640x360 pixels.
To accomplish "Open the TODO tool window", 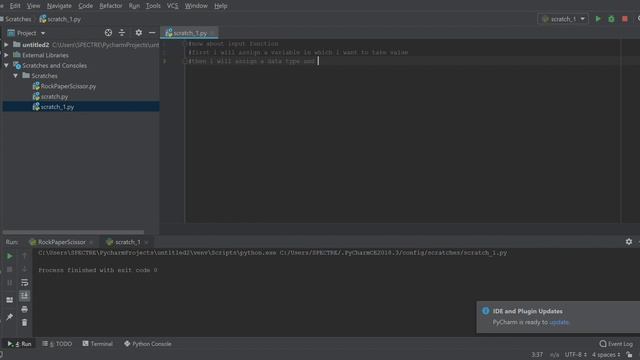I will (x=57, y=344).
